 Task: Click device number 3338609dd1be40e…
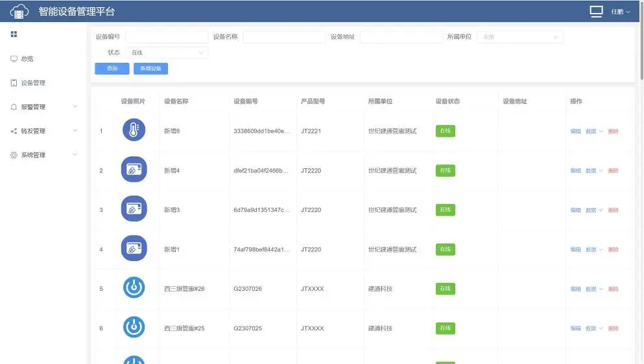click(x=261, y=131)
